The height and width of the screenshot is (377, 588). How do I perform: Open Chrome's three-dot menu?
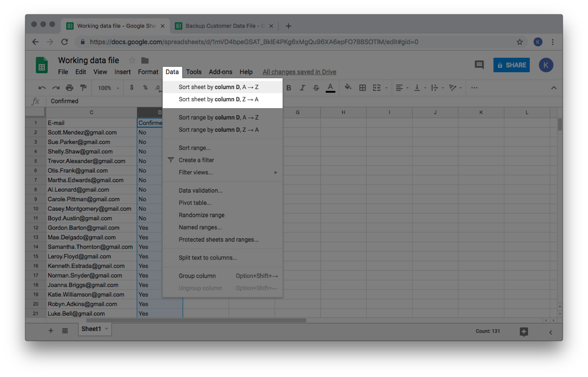coord(552,42)
